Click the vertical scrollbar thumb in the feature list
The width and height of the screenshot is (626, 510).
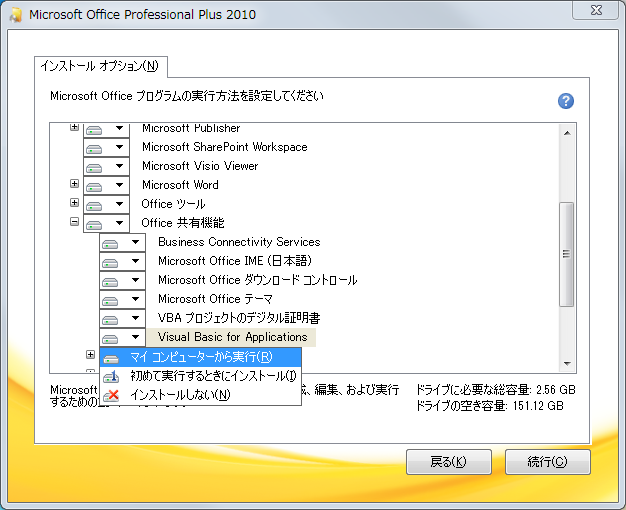point(567,254)
